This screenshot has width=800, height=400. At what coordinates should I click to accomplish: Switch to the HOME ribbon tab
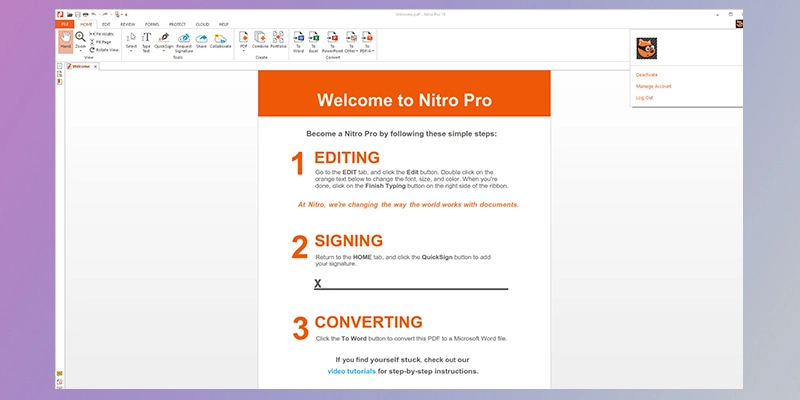click(86, 24)
